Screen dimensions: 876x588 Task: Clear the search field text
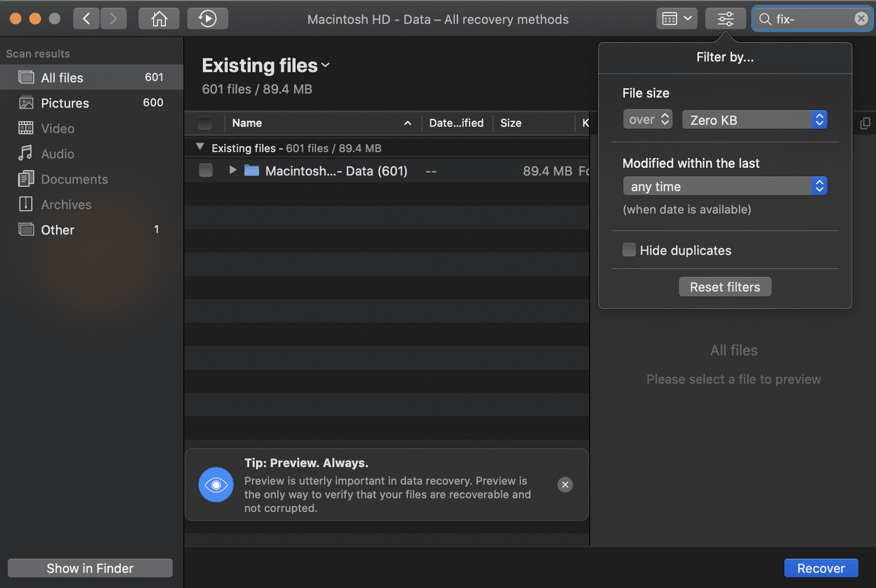tap(861, 19)
